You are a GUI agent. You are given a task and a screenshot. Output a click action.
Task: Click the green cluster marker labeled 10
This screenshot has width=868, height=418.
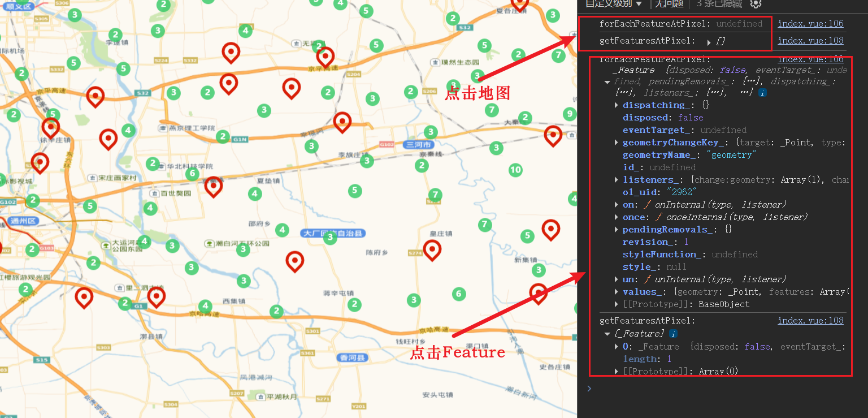515,170
